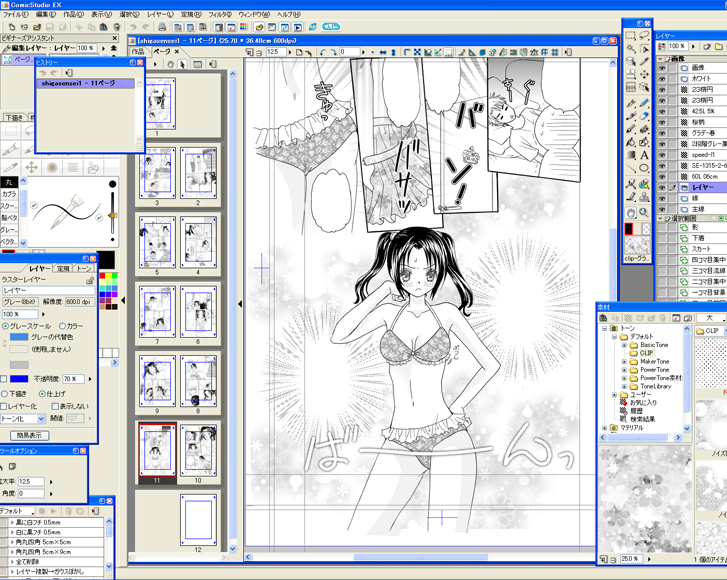Select the rectangular marquee selection tool
The width and height of the screenshot is (727, 580).
pos(630,36)
